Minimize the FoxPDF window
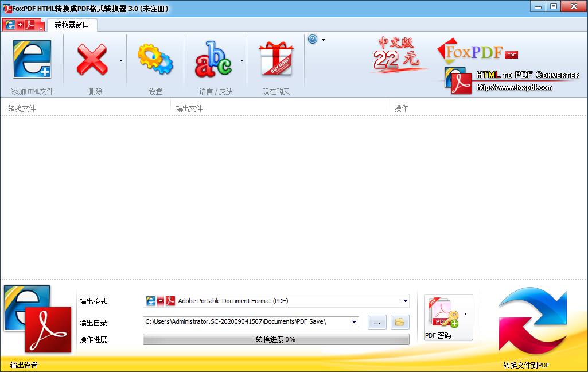Image resolution: width=588 pixels, height=372 pixels. click(538, 6)
